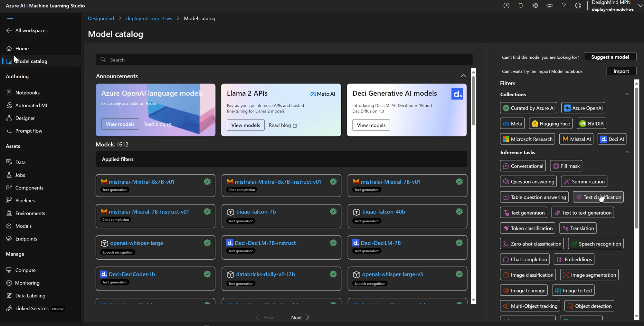The height and width of the screenshot is (326, 644).
Task: Go to Endpoints in the sidebar
Action: (26, 239)
